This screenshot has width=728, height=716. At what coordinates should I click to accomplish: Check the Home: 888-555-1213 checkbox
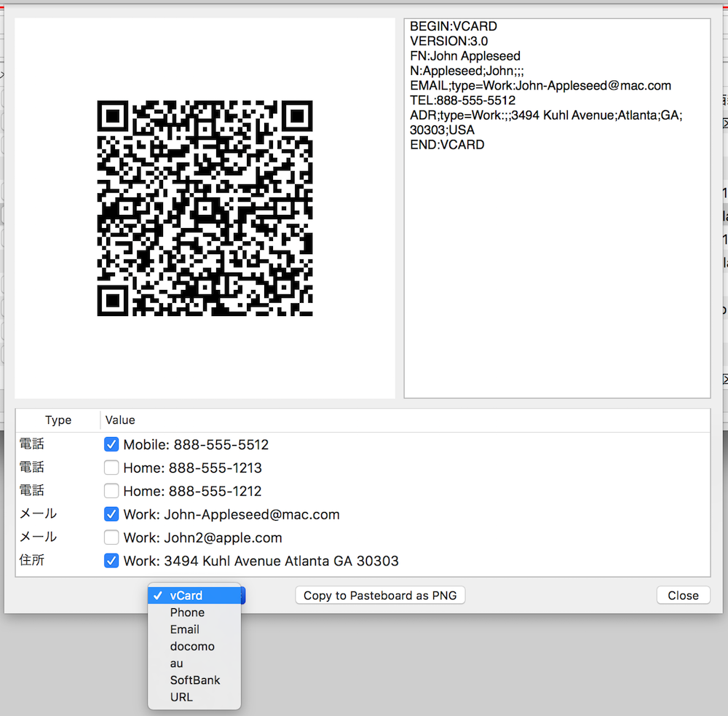(111, 468)
